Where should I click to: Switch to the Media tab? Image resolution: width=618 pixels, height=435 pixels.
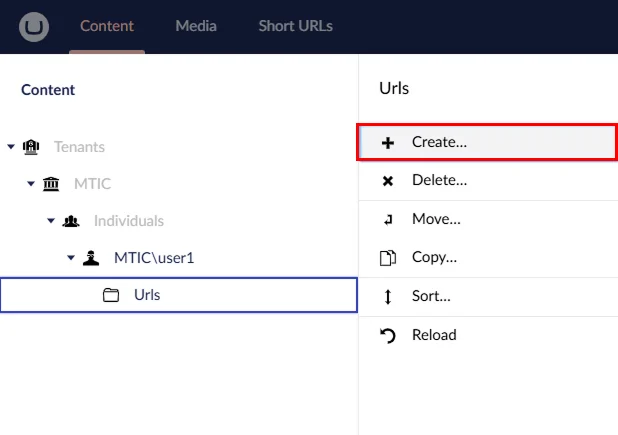[x=195, y=26]
